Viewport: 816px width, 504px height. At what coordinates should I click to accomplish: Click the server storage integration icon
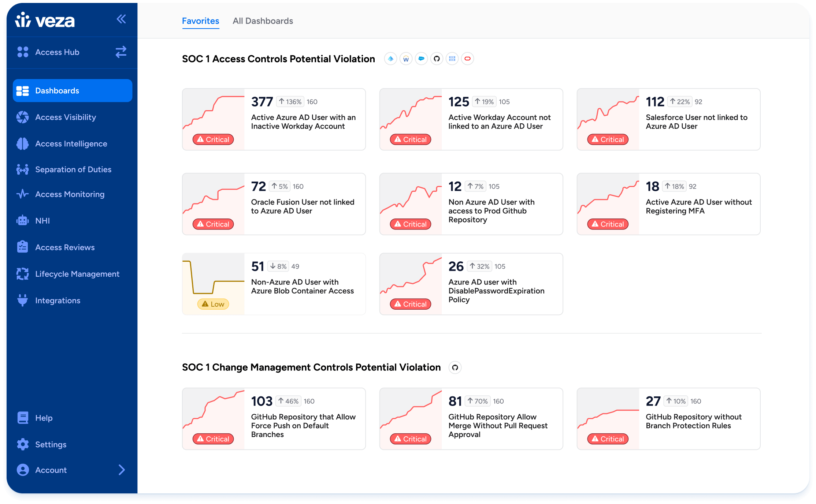tap(452, 59)
